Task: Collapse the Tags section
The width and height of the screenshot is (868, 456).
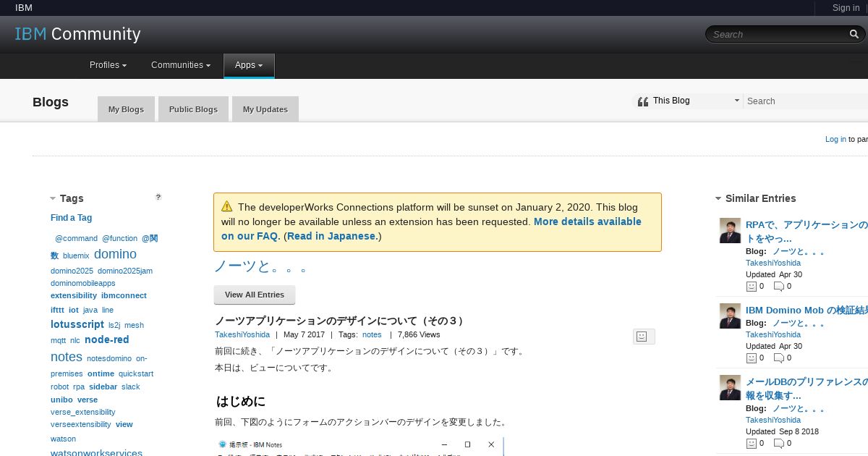Action: click(x=53, y=198)
